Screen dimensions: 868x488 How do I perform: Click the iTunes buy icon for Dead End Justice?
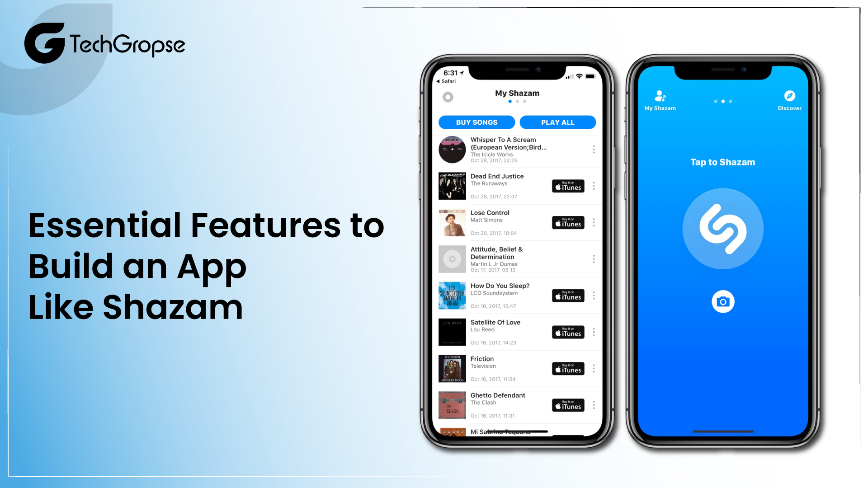coord(567,186)
